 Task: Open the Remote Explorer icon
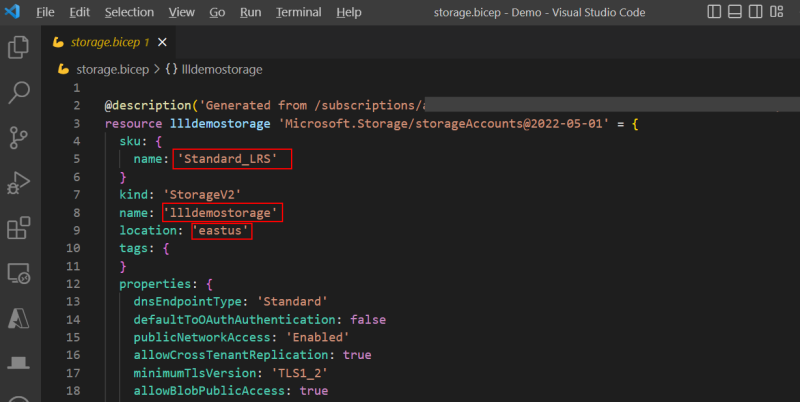pyautogui.click(x=18, y=273)
